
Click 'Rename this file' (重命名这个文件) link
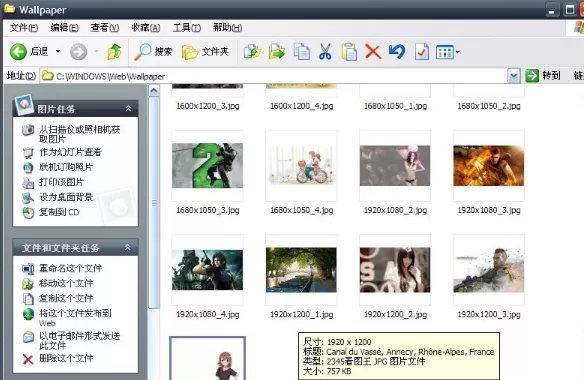coord(70,268)
